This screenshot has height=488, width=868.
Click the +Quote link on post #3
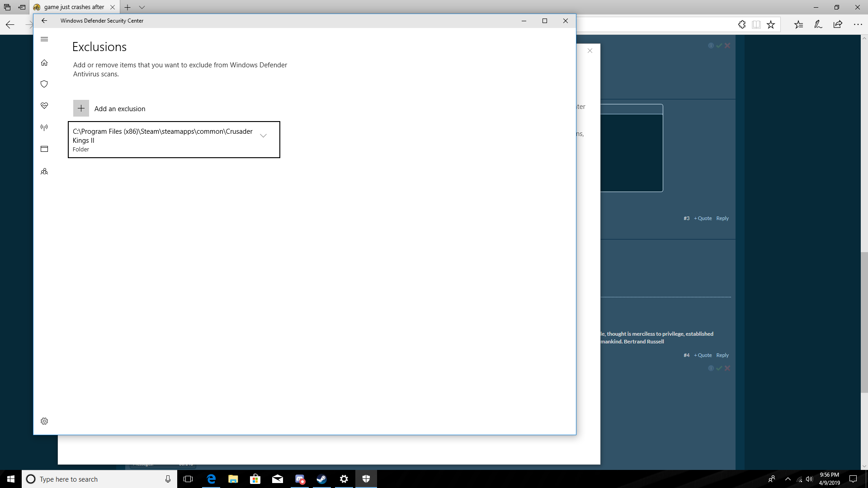[x=703, y=218]
